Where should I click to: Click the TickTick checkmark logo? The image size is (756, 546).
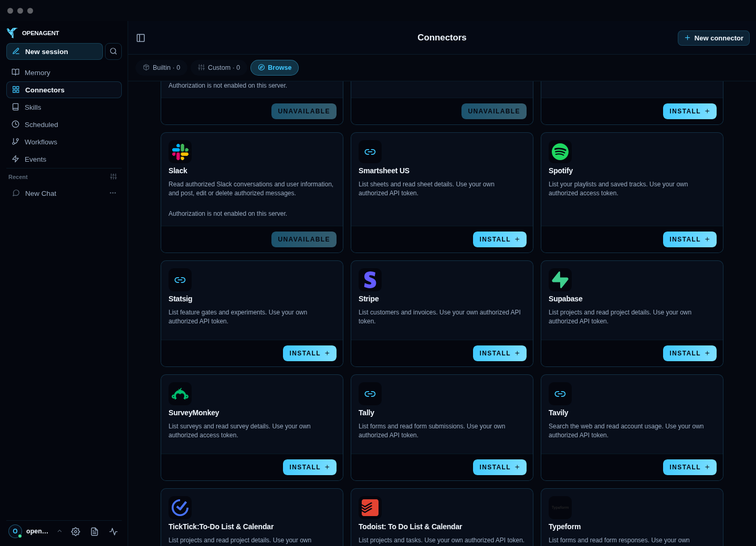[x=180, y=508]
